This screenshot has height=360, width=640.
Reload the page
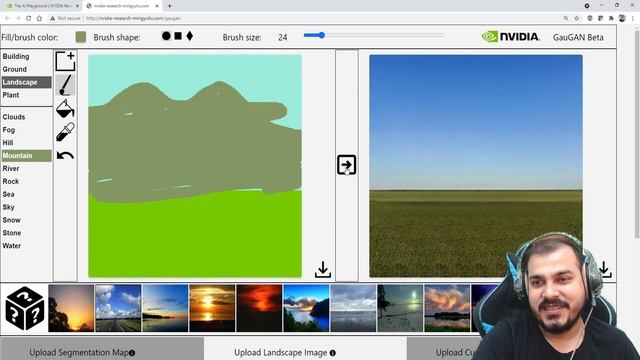29,18
